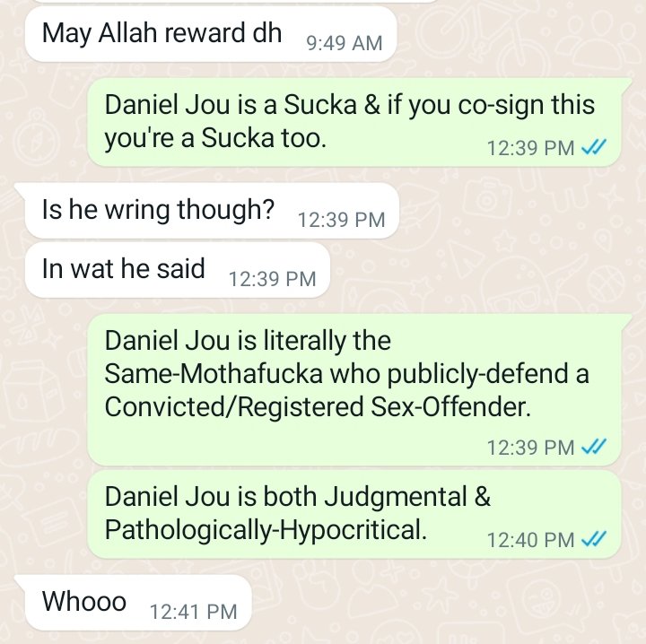Tap the timestamp on 'Is he wring though?'
The width and height of the screenshot is (646, 644).
341,220
